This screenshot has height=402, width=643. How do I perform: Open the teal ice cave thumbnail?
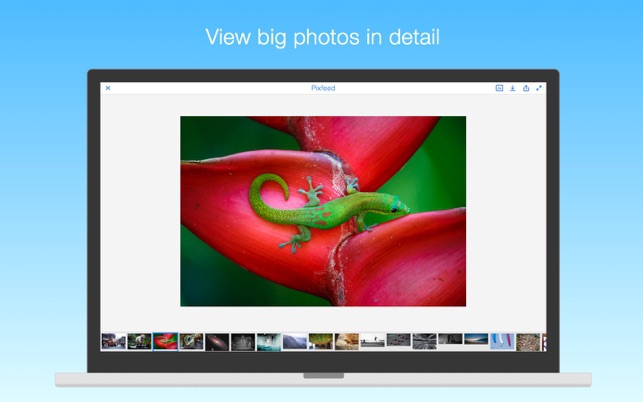click(x=269, y=342)
